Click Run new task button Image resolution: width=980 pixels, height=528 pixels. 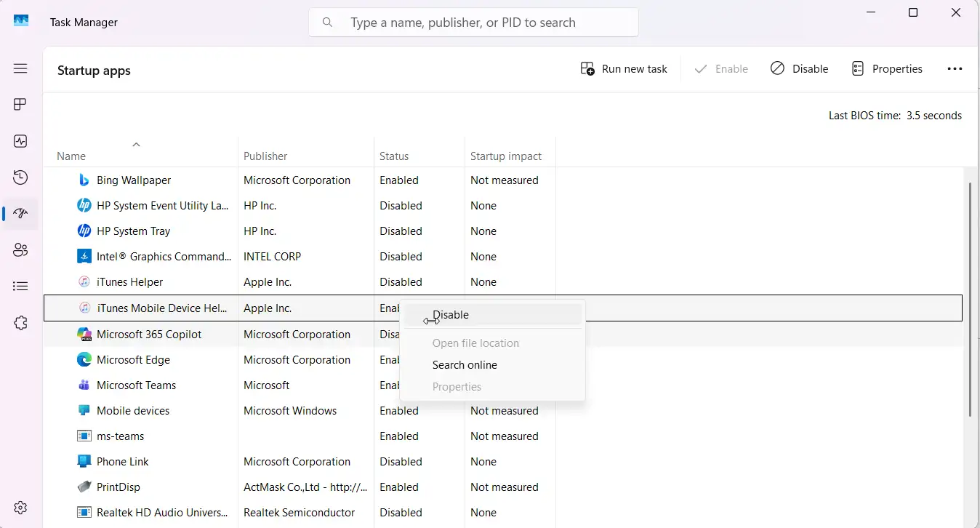tap(624, 69)
